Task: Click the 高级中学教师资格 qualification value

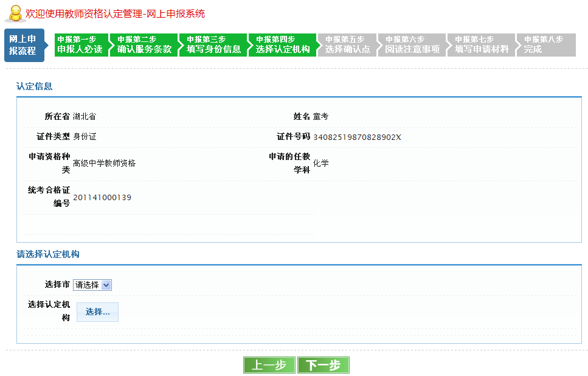Action: coord(104,163)
